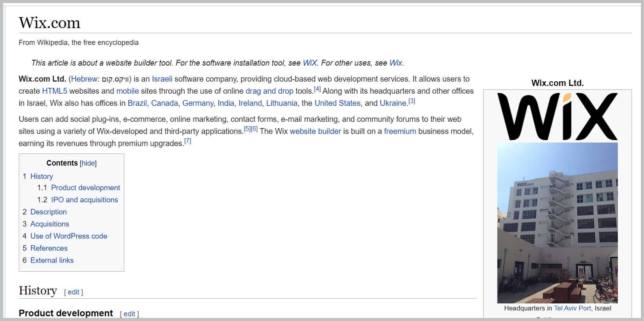Open the website builder link

coord(315,131)
